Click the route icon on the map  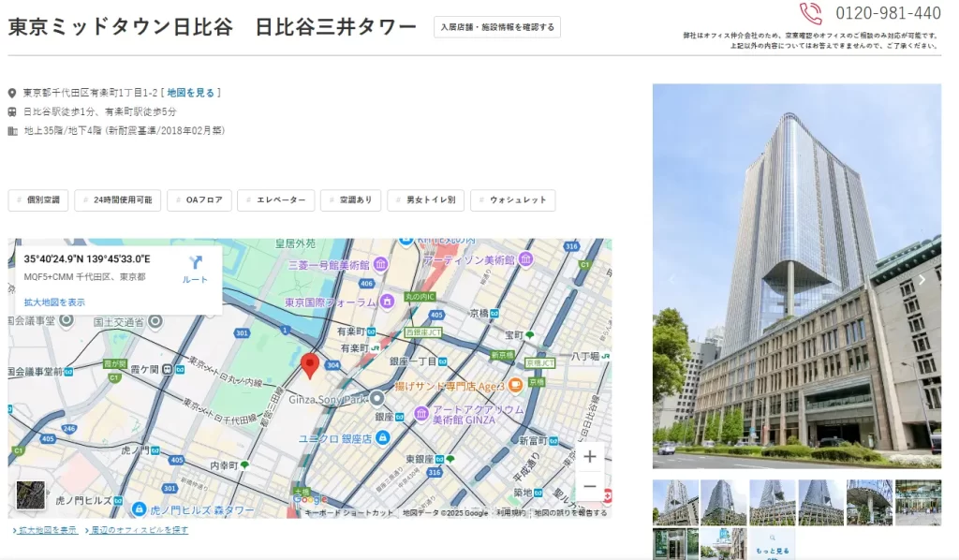tap(195, 264)
